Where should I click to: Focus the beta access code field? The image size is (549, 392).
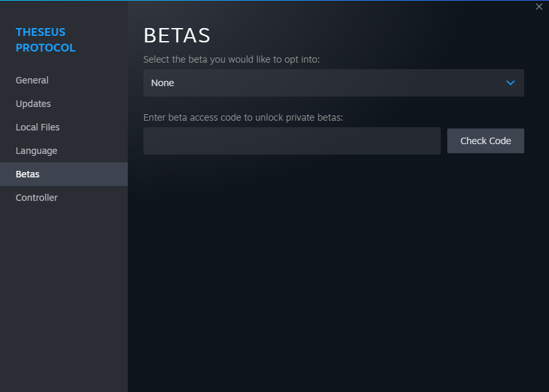(291, 141)
